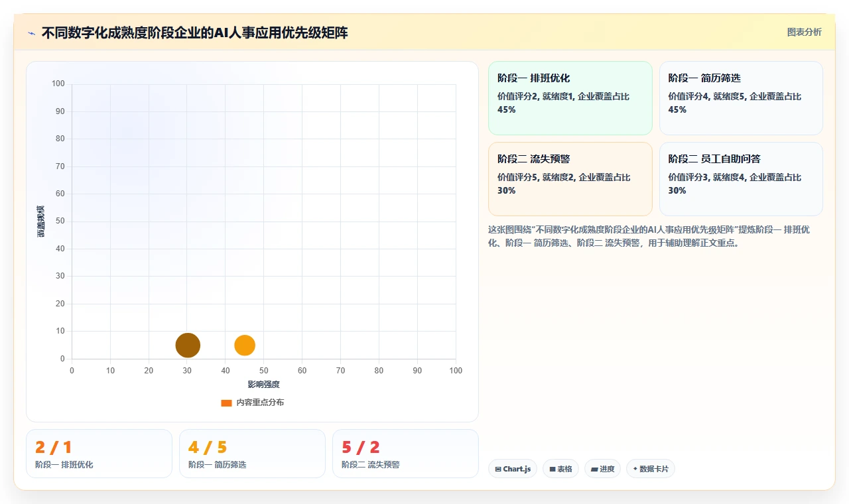Select the 表格 tag pill
This screenshot has width=849, height=504.
[x=560, y=469]
